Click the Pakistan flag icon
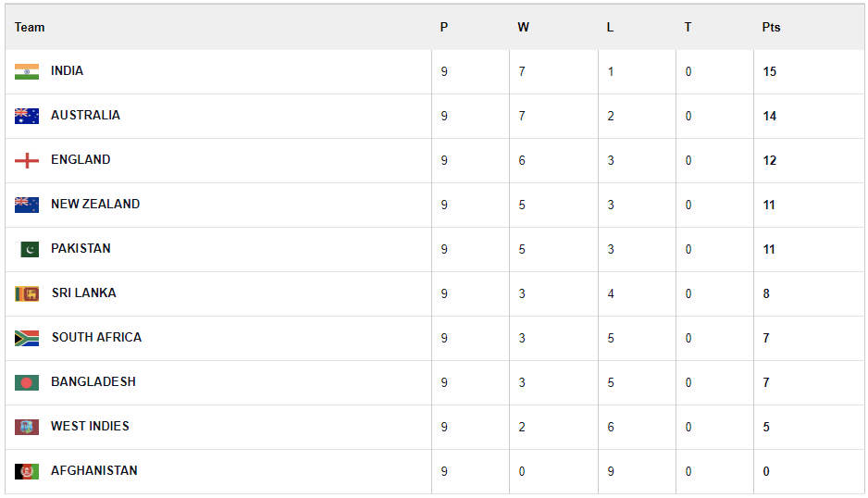Screen dimensions: 868x498 (x=30, y=249)
